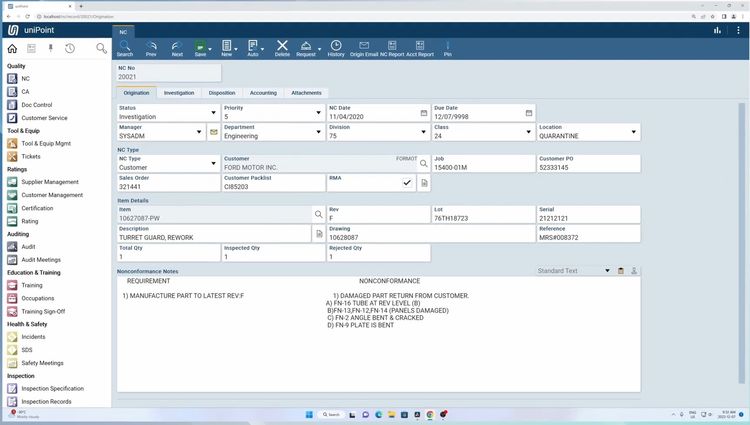Toggle the RMA checkbox
Screen dimensions: 750x425
coord(407,183)
